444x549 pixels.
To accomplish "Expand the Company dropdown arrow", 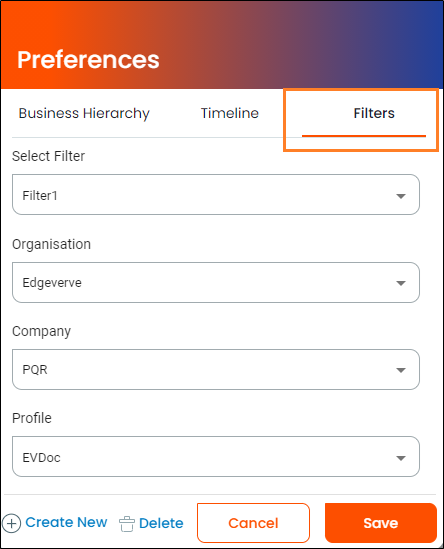I will pyautogui.click(x=401, y=370).
